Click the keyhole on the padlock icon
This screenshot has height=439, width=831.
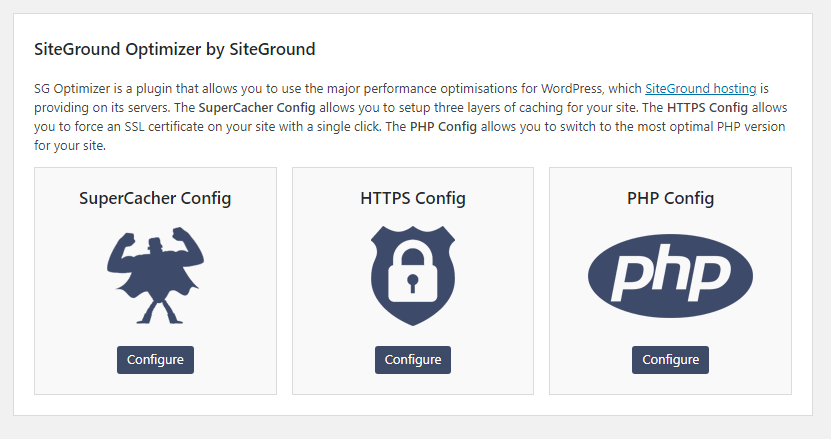tap(413, 285)
